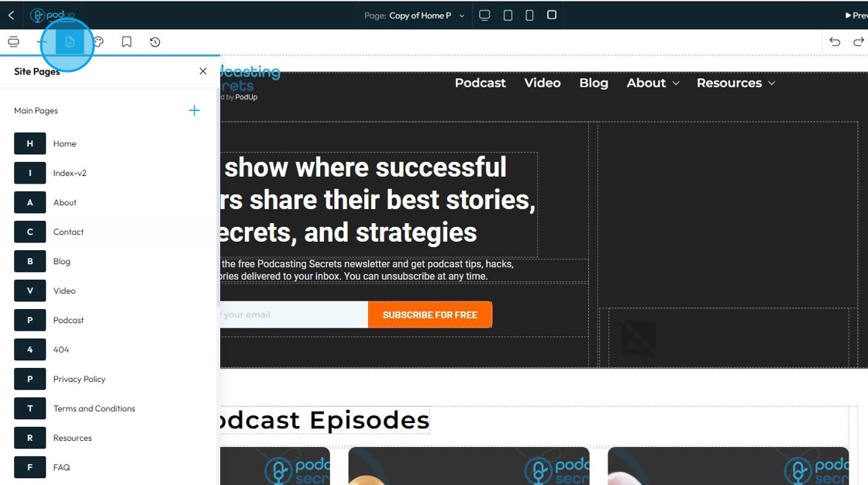
Task: Select the Privacy Policy page
Action: click(79, 380)
